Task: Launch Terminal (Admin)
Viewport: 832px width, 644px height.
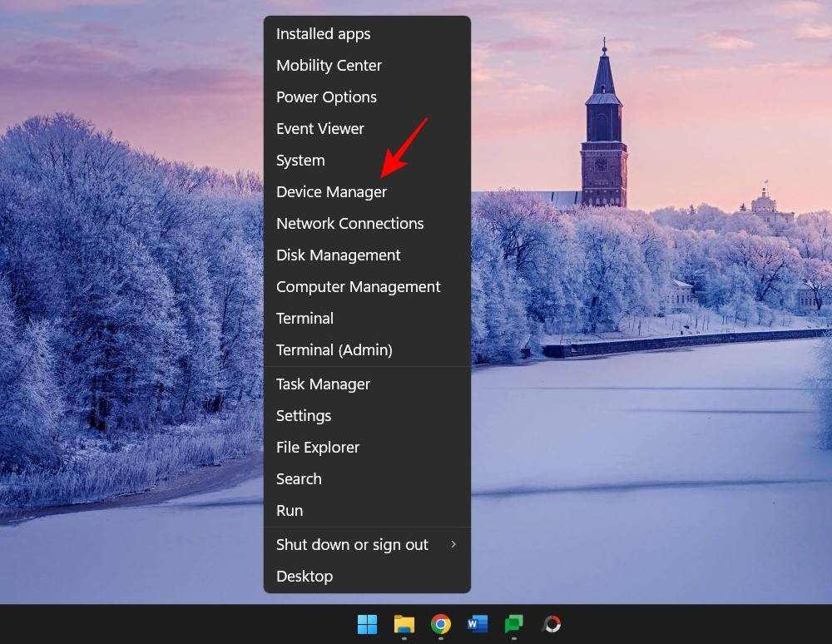Action: (x=334, y=350)
